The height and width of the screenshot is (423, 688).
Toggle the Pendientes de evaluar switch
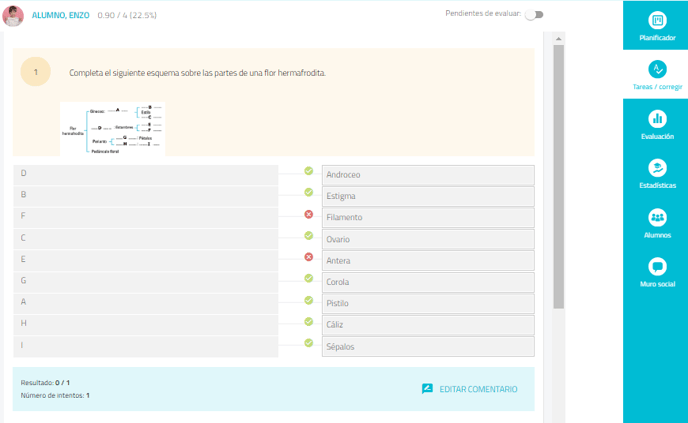tap(534, 14)
